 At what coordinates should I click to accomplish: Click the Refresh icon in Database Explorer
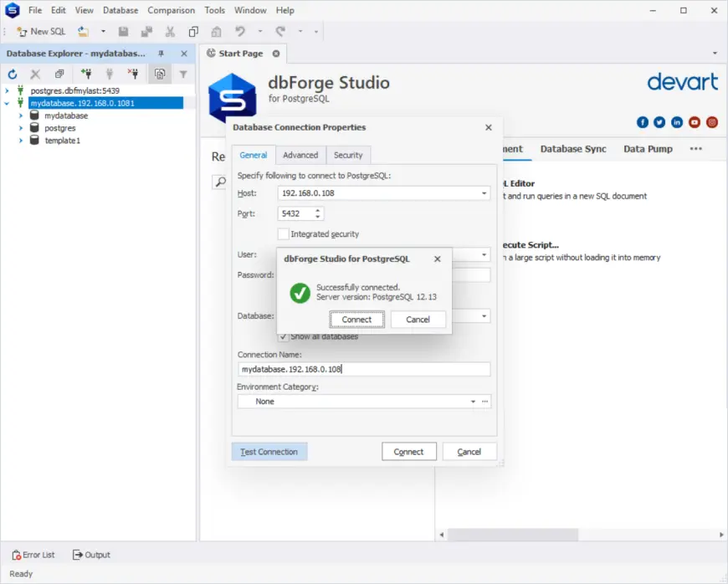pos(13,74)
